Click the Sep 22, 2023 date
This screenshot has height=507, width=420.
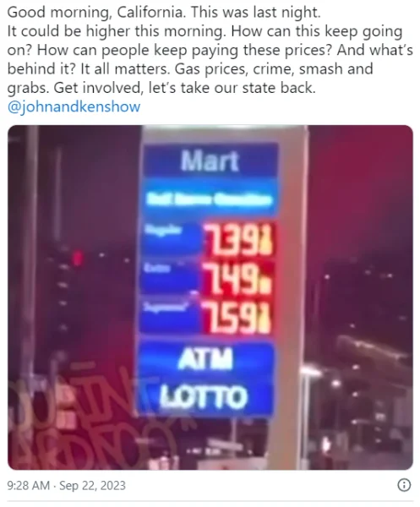[x=92, y=485]
